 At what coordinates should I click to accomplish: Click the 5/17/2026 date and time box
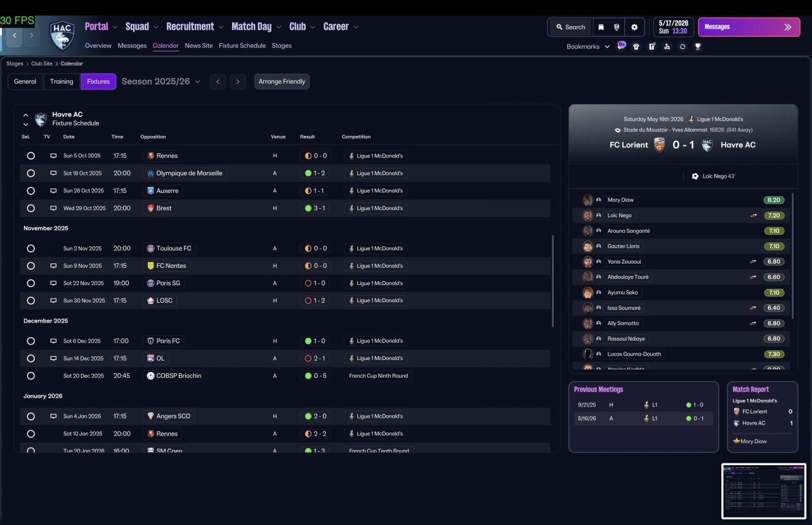coord(674,27)
